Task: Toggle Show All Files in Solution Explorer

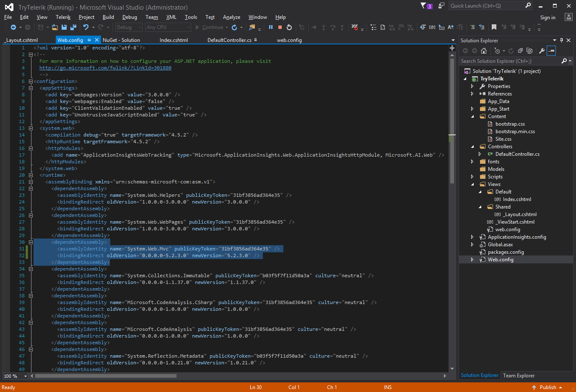Action: click(529, 51)
